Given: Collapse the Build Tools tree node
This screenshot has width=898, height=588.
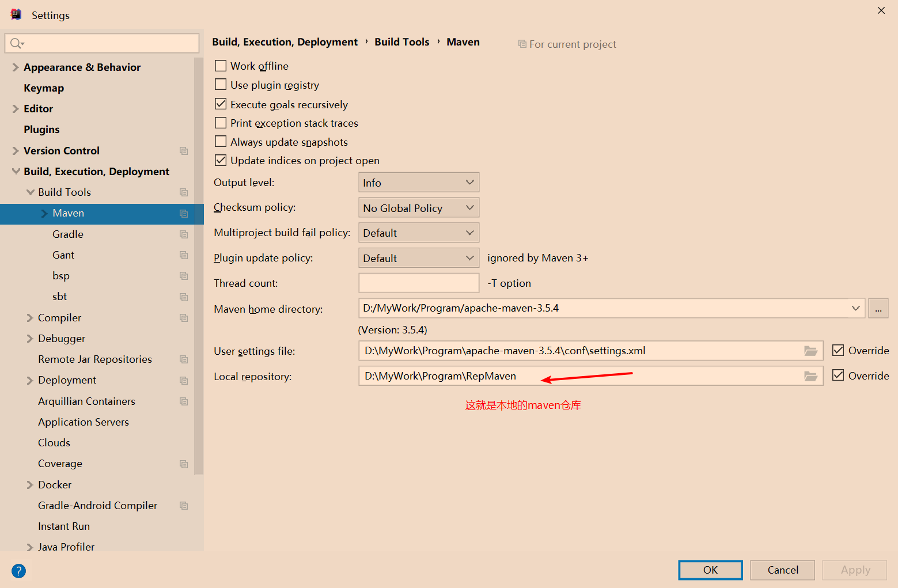Looking at the screenshot, I should 30,192.
